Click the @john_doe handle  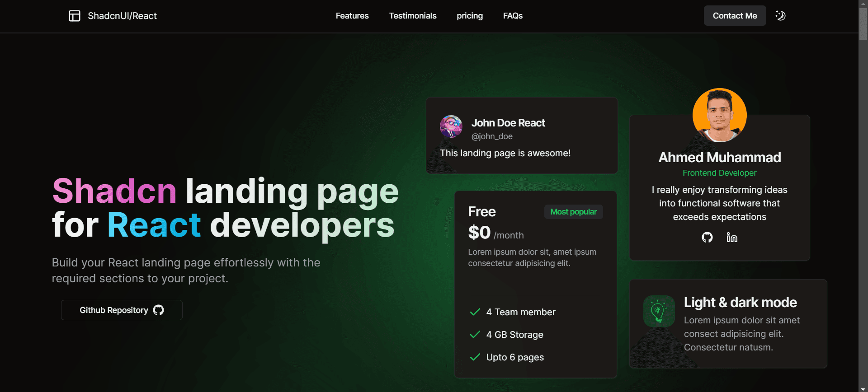pos(492,136)
